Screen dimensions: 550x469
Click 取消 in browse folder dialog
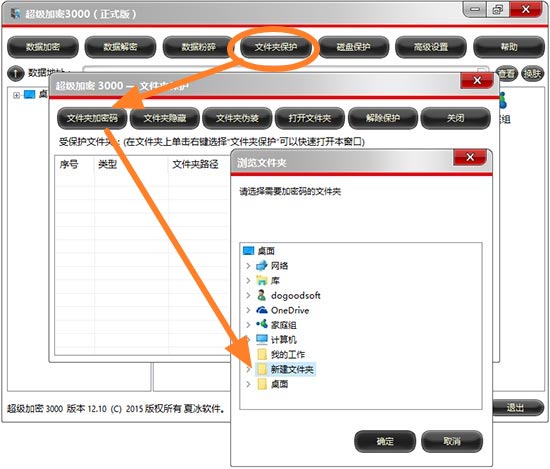452,441
